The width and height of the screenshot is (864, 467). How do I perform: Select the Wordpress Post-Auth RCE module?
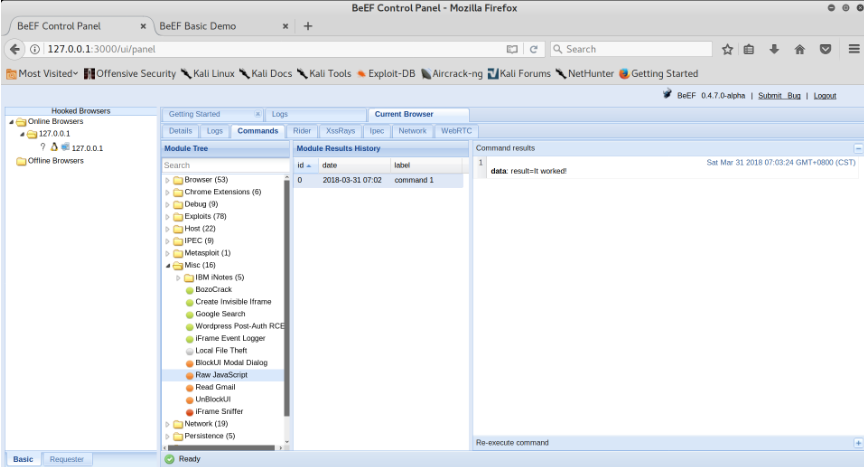(x=239, y=326)
